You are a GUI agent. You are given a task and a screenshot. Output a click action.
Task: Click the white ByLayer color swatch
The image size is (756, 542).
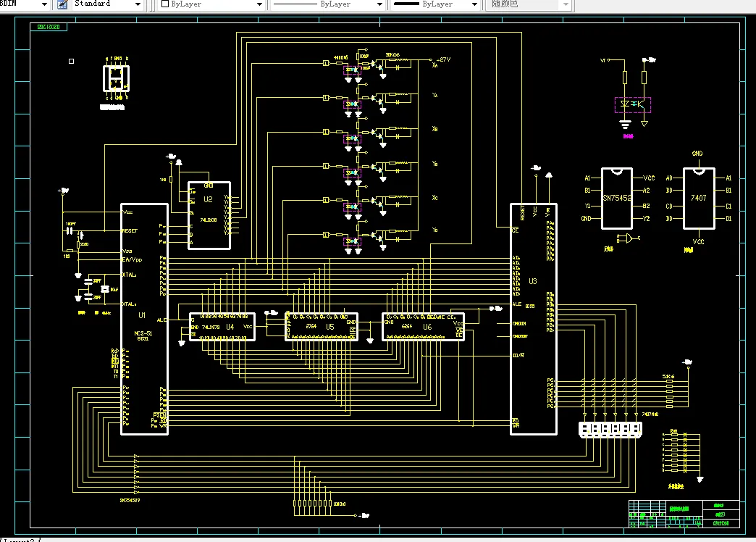coord(165,4)
